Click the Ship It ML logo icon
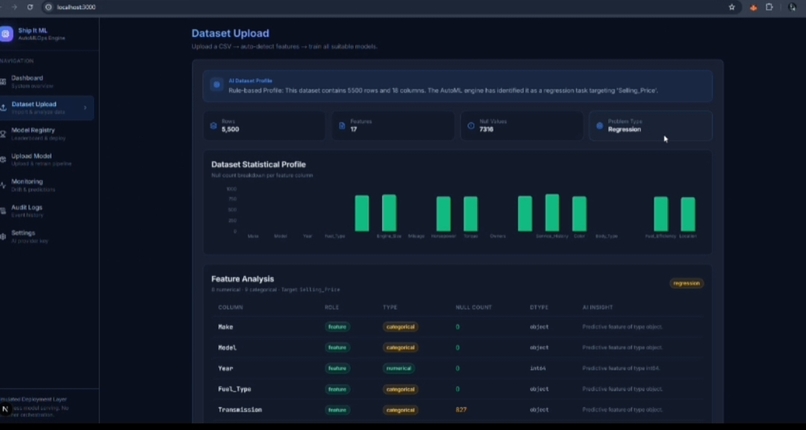Image resolution: width=806 pixels, height=430 pixels. coord(6,34)
